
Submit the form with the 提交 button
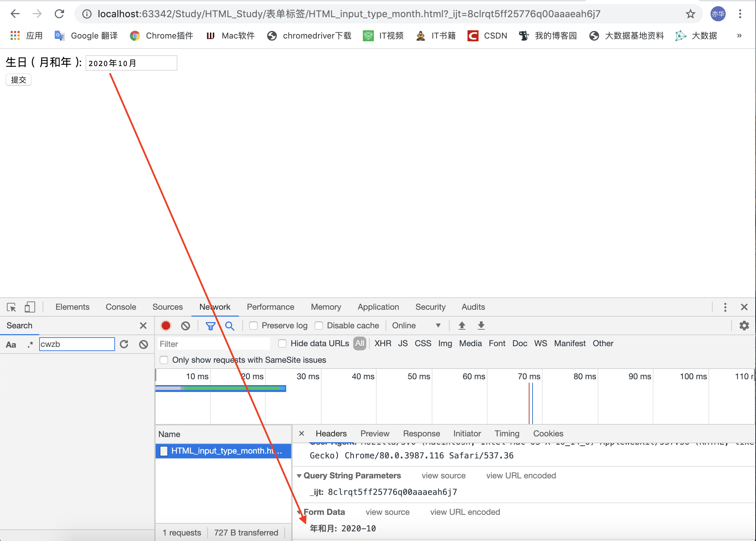(19, 79)
